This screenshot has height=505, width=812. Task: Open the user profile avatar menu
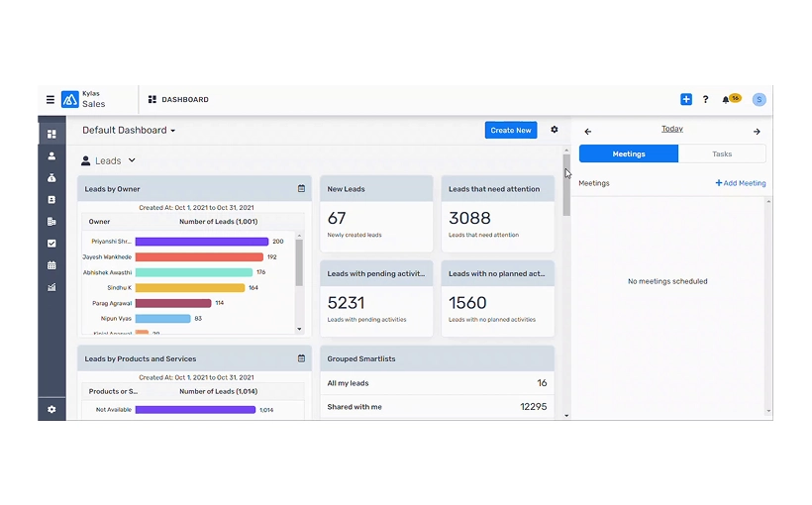click(x=759, y=100)
